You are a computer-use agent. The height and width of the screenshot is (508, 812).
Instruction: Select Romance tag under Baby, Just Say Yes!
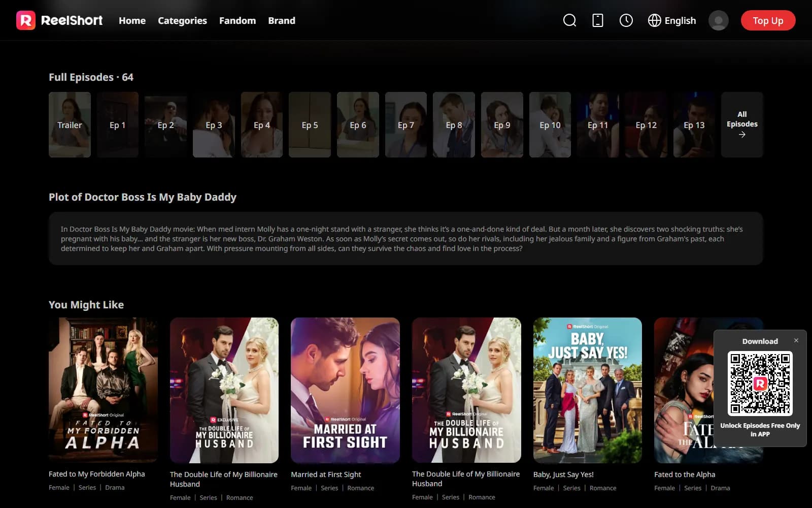tap(603, 488)
